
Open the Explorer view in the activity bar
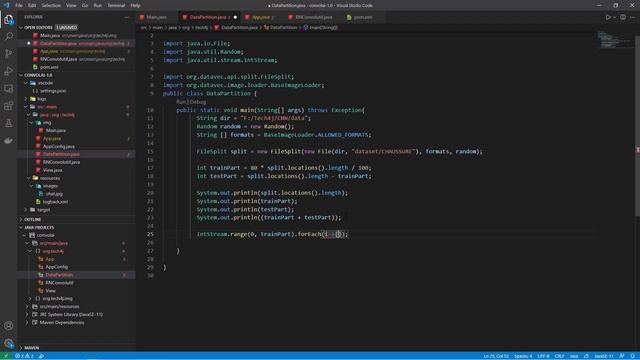9,20
